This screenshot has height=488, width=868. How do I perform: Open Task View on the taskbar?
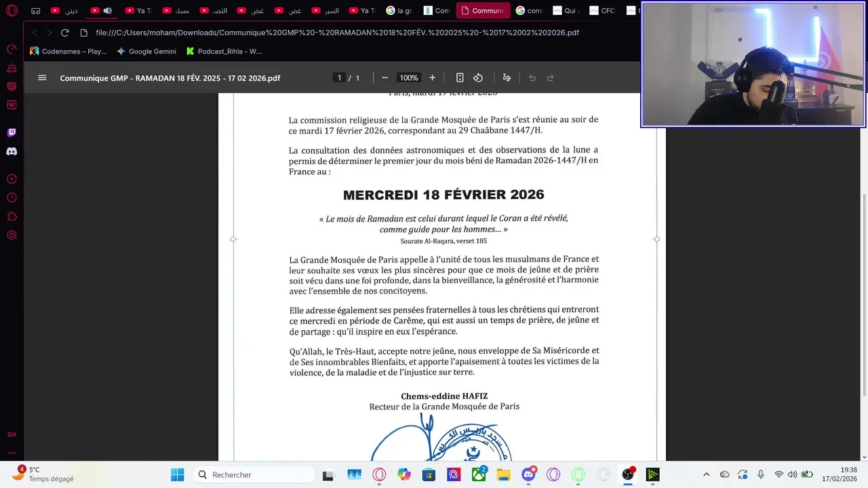click(328, 474)
